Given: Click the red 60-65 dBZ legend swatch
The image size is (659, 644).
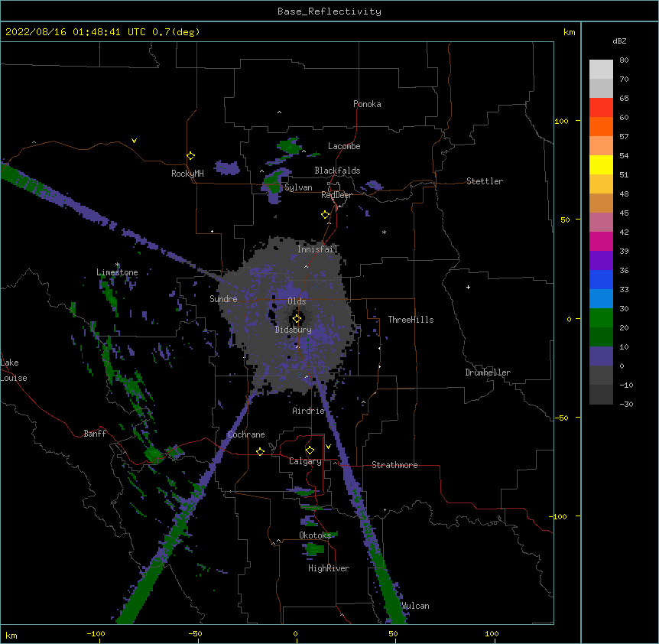Looking at the screenshot, I should [x=601, y=108].
